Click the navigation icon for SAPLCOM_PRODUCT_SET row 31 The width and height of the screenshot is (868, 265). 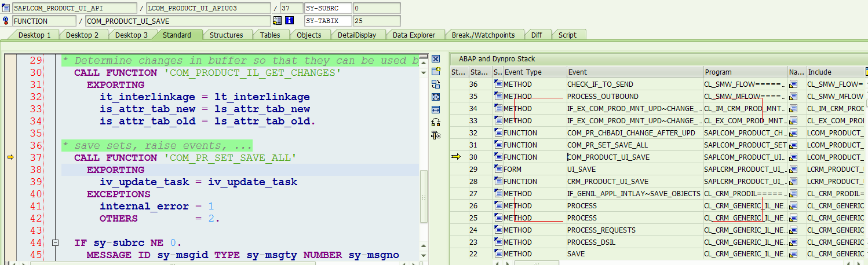(x=794, y=145)
